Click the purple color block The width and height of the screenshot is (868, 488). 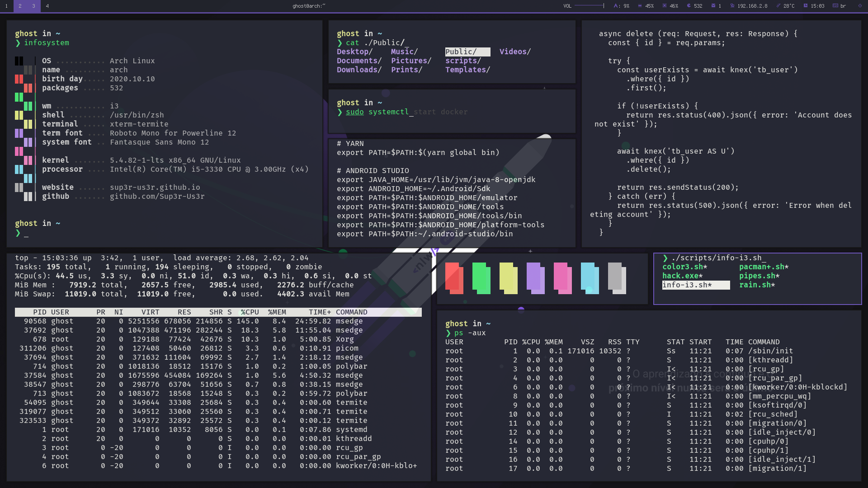click(536, 278)
